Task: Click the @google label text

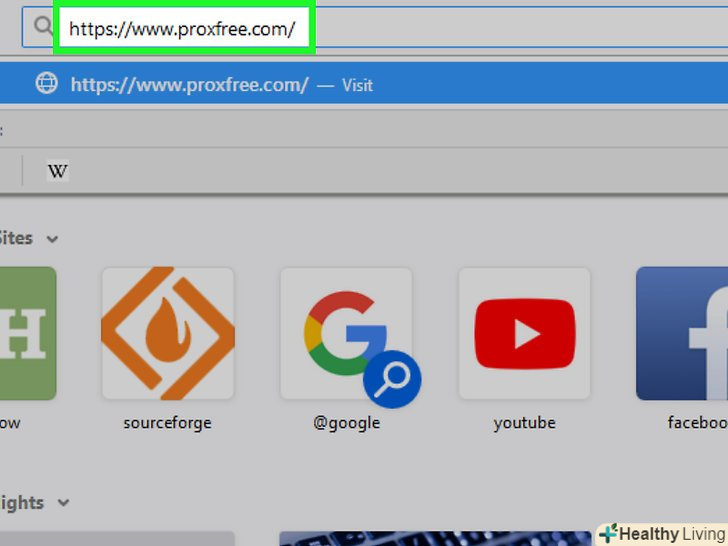Action: tap(347, 423)
